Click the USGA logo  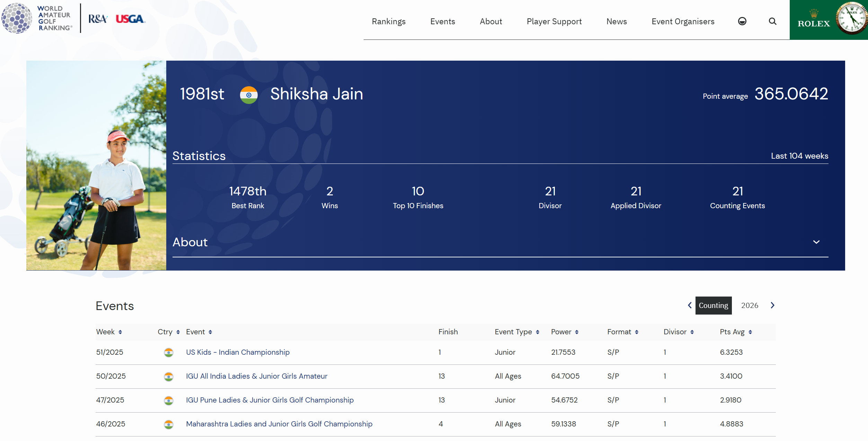[x=130, y=20]
